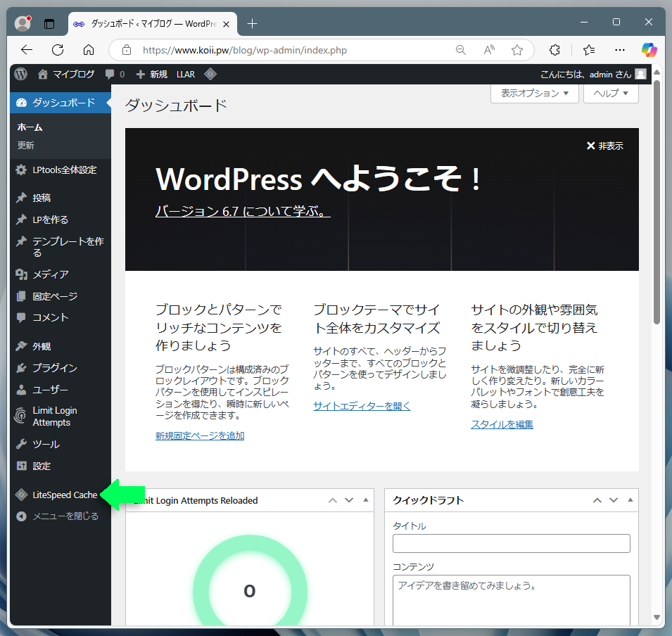Focus the コンテンツ text area
This screenshot has width=672, height=636.
(x=512, y=600)
